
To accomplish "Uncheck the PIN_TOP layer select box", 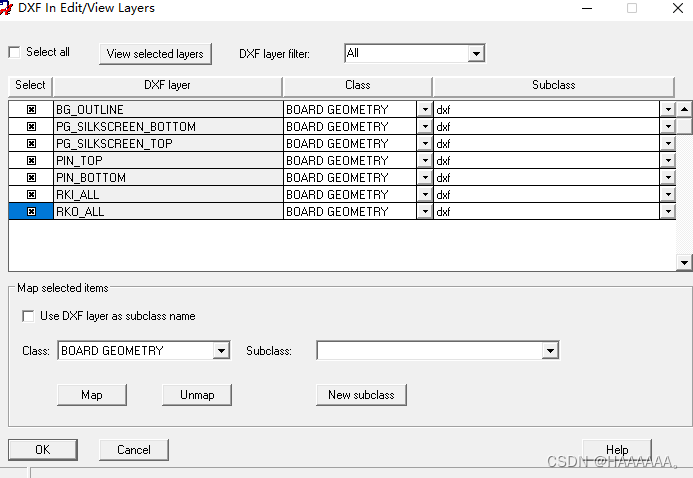I will pos(31,161).
